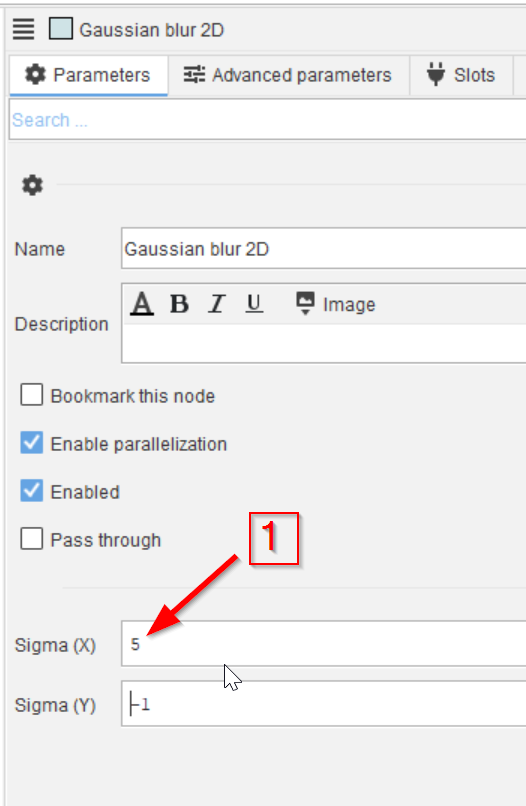The image size is (526, 806).
Task: Open the hamburger menu icon
Action: pos(23,29)
